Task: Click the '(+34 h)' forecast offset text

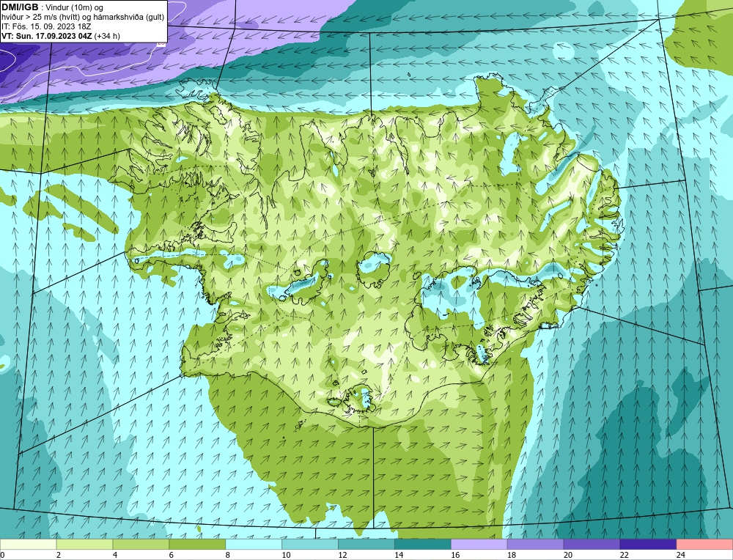Action: (x=106, y=36)
